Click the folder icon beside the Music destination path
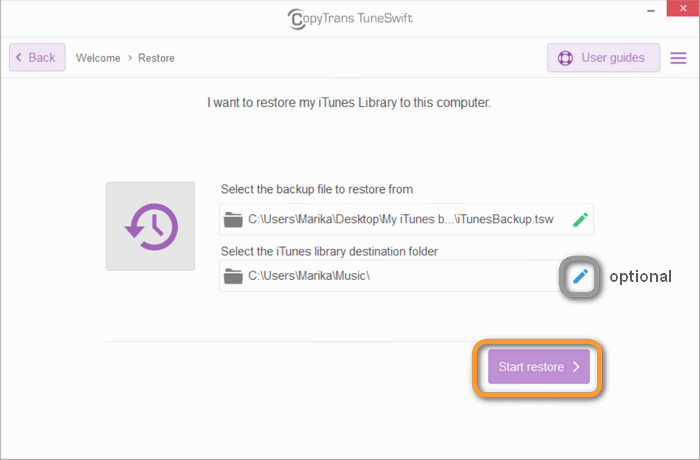 click(234, 276)
